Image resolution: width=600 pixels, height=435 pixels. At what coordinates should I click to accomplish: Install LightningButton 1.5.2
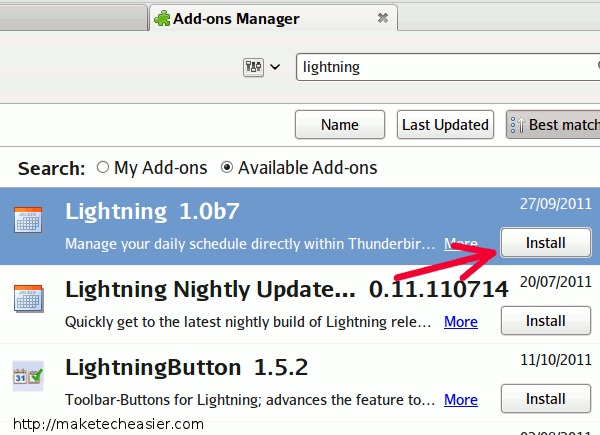click(x=546, y=399)
